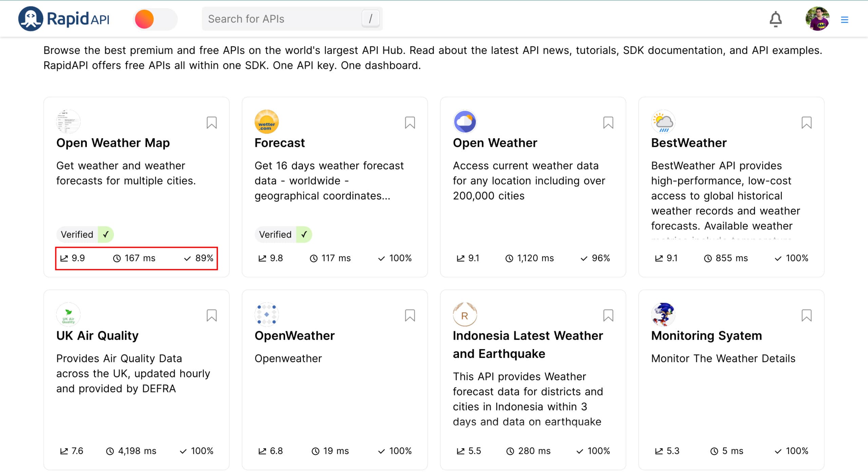Screen dimensions: 868x476
Task: Click the 5.5 popularity score
Action: coord(469,451)
